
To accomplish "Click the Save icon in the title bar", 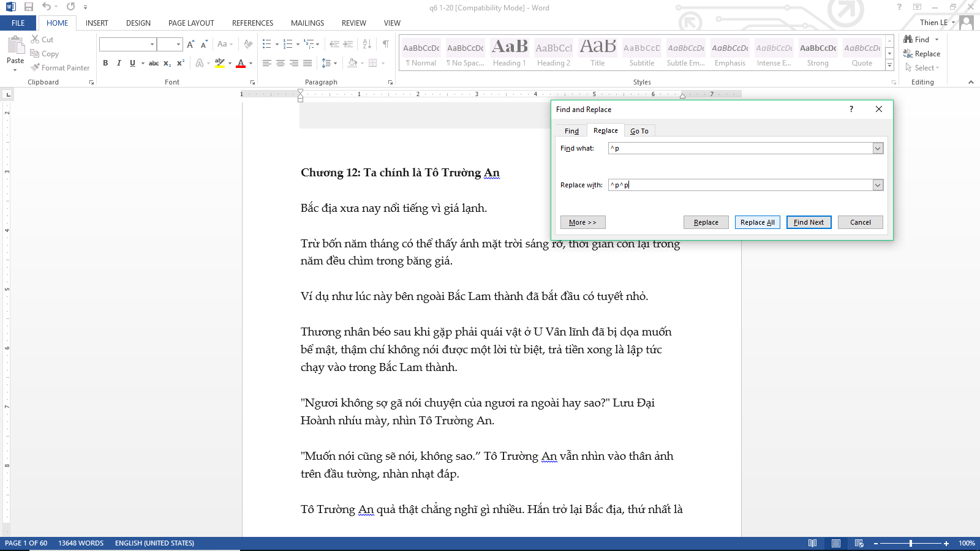I will pyautogui.click(x=29, y=7).
